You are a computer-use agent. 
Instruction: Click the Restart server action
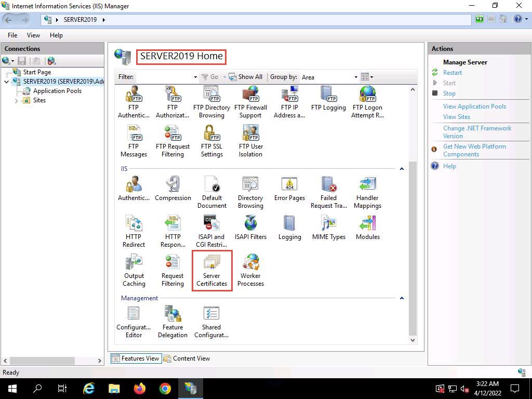point(452,73)
